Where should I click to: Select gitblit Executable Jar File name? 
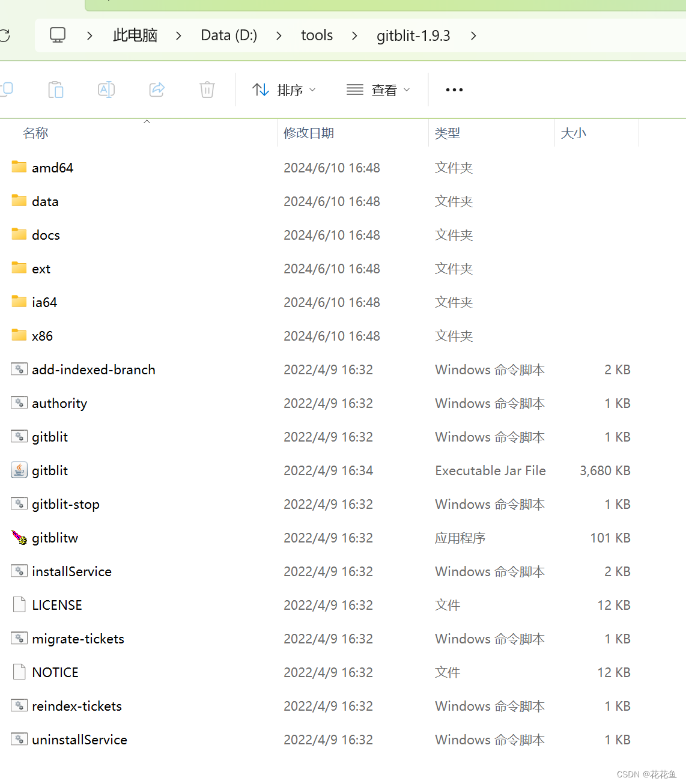[x=50, y=470]
